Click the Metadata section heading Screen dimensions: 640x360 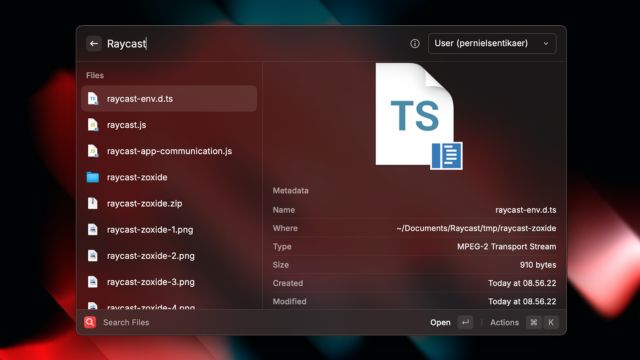(x=291, y=191)
